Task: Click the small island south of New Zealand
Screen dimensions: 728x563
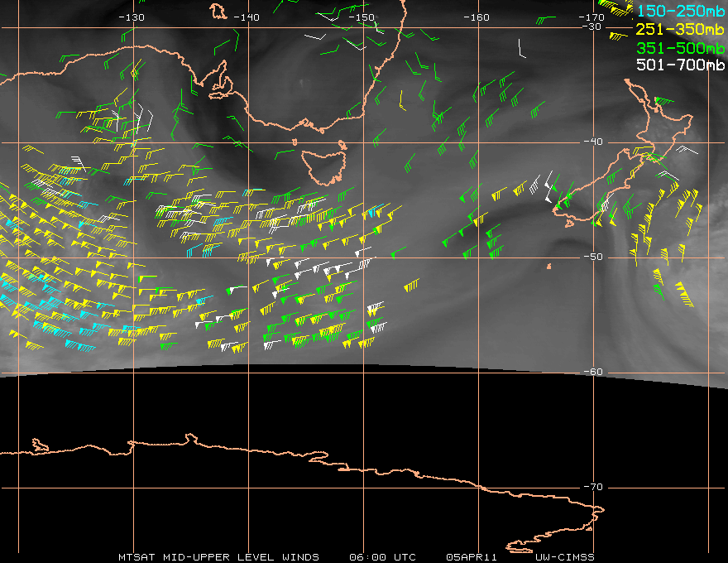Action: coord(549,267)
